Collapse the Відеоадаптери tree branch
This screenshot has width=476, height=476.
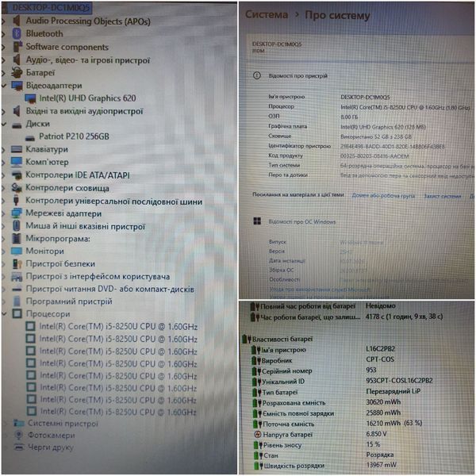pos(4,86)
